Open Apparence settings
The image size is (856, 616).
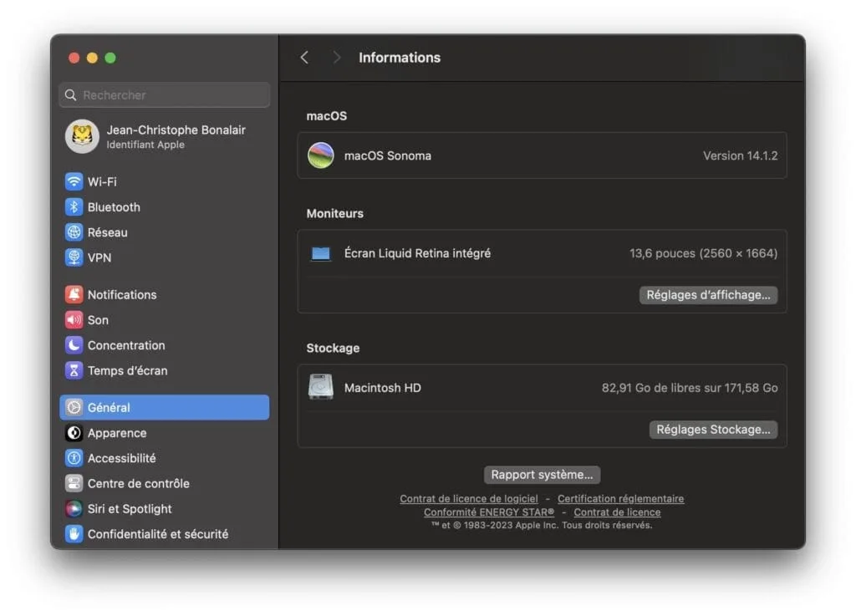(117, 433)
